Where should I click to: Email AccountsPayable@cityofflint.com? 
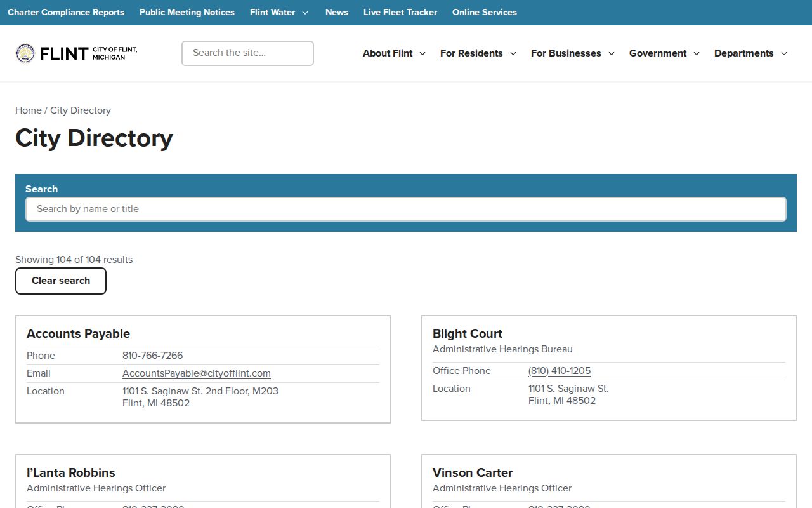(197, 373)
